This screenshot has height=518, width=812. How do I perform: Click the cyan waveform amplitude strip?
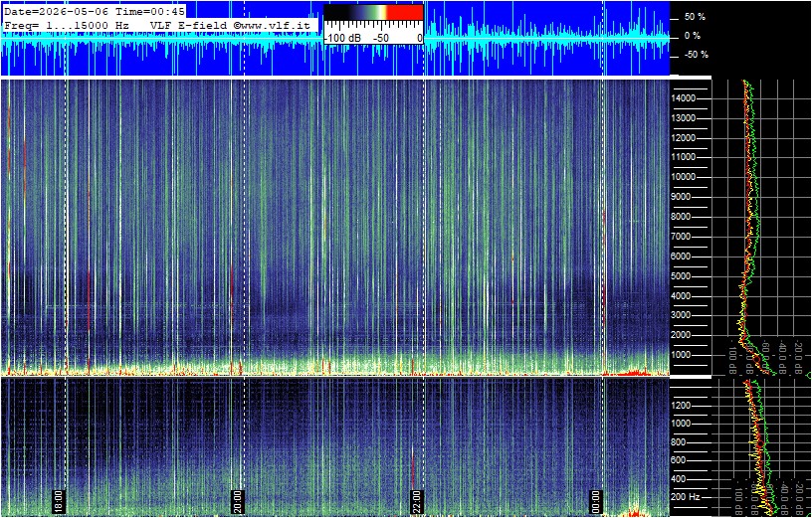[x=335, y=39]
